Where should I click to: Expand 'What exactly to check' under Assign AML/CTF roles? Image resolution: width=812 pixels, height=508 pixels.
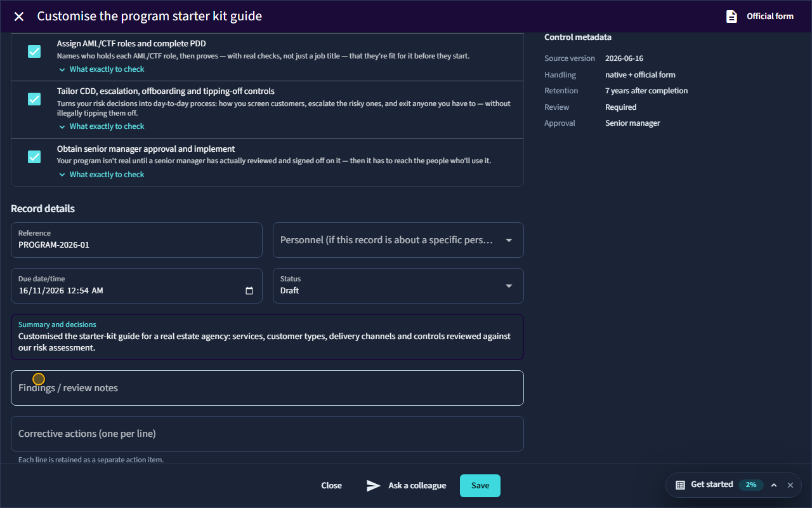coord(101,69)
